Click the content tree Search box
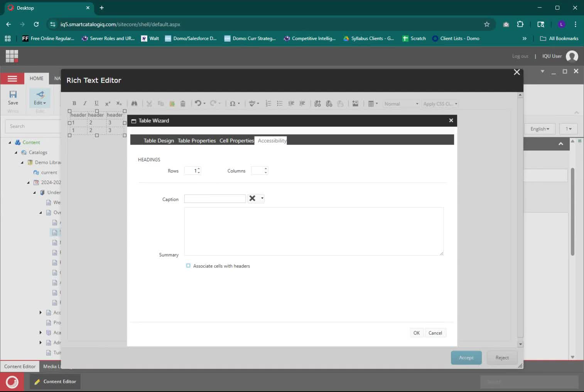Viewport: 584px width, 392px height. click(33, 126)
